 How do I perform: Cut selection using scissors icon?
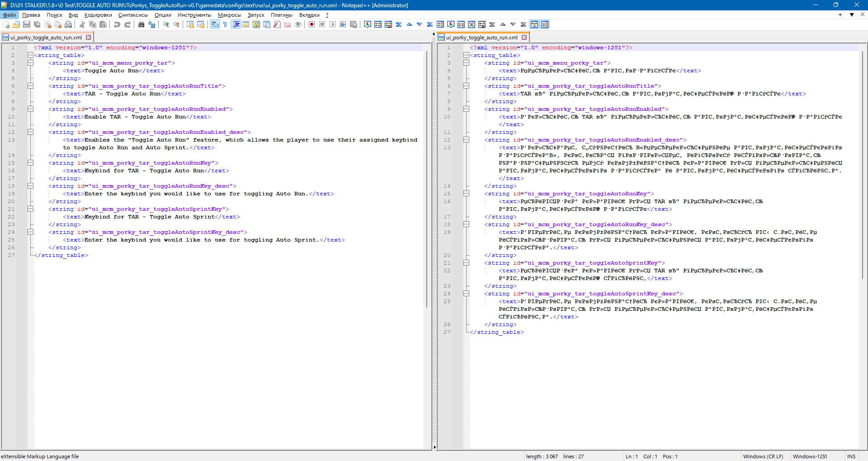[x=82, y=24]
